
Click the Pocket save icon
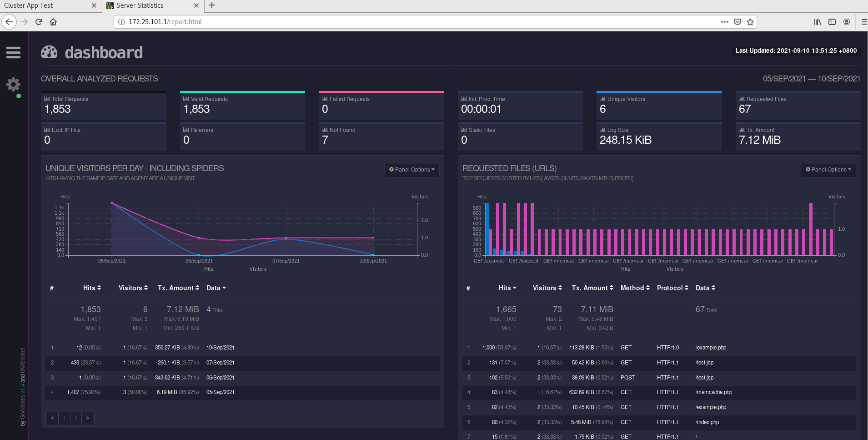coord(738,22)
